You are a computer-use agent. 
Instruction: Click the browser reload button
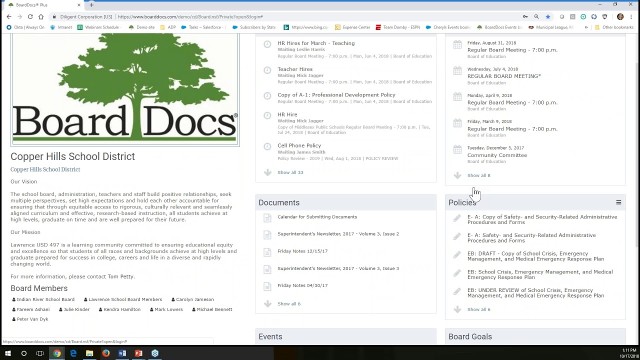click(30, 17)
